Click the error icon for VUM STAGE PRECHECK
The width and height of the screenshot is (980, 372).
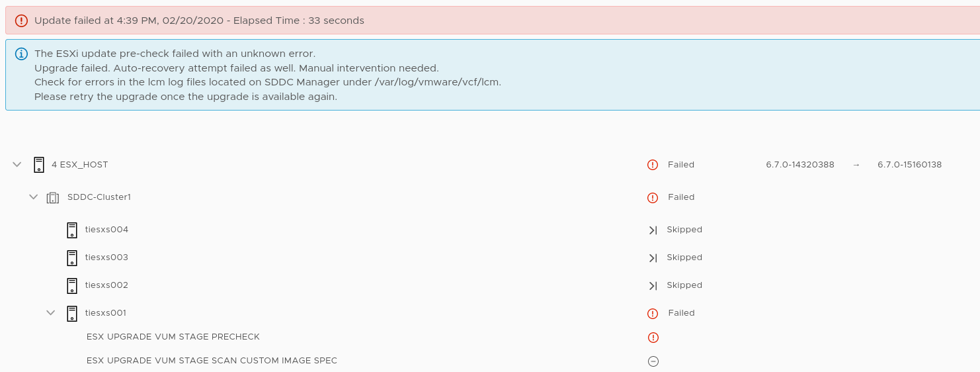point(653,338)
